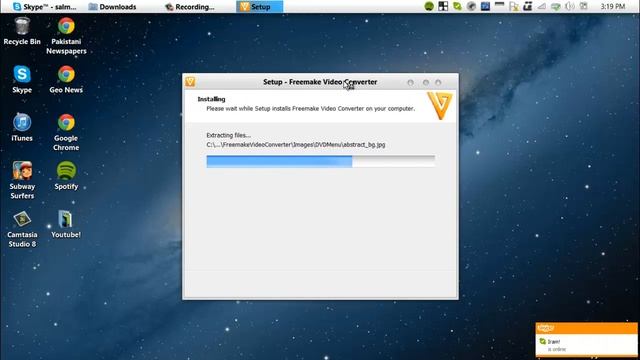Launch Subway Surfers from desktop
The image size is (640, 360).
point(22,180)
